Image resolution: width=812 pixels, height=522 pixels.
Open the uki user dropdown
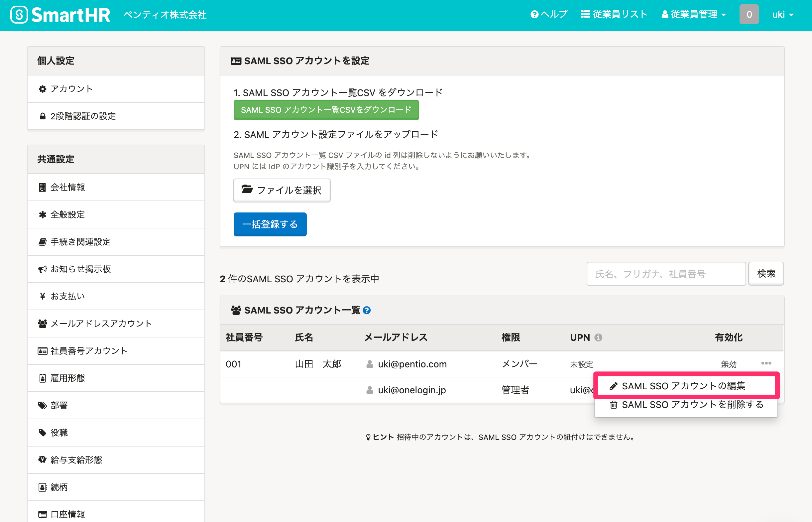783,14
